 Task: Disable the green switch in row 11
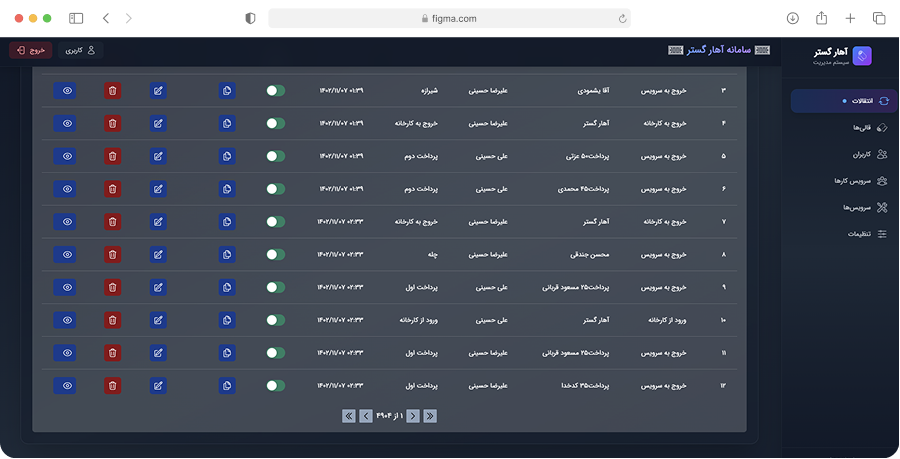pyautogui.click(x=276, y=353)
